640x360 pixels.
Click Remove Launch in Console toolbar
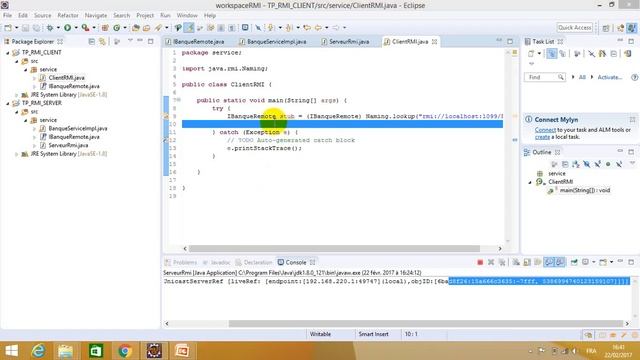(491, 262)
